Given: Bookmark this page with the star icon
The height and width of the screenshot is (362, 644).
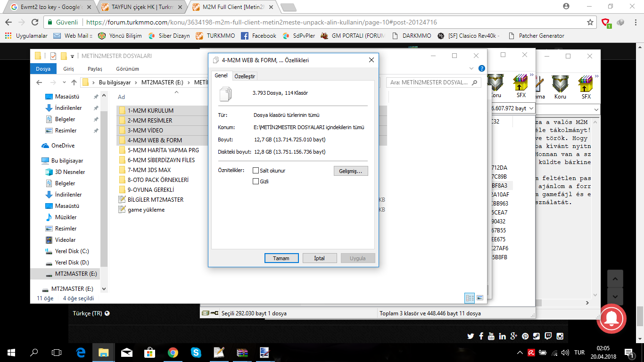Looking at the screenshot, I should coord(590,22).
